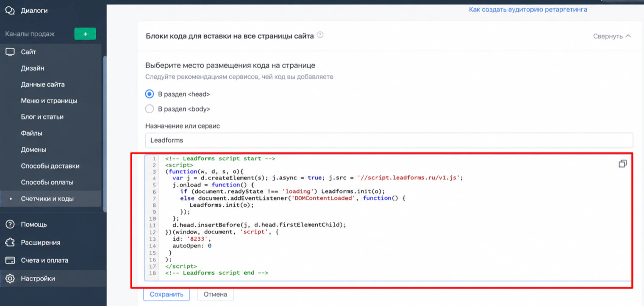Select В раздел <body> radio option
Image resolution: width=644 pixels, height=306 pixels.
pyautogui.click(x=149, y=109)
